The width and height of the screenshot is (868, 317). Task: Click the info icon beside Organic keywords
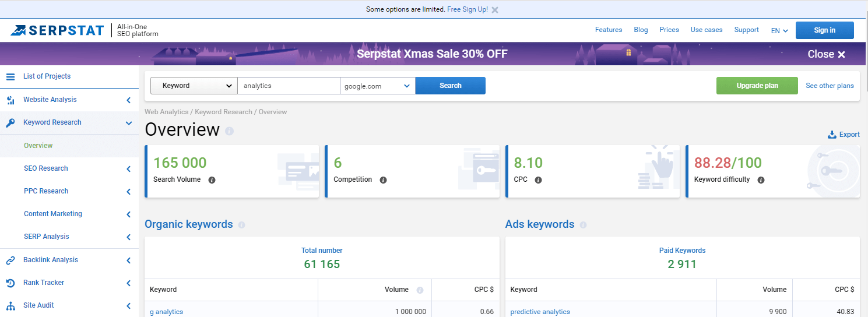pos(241,225)
